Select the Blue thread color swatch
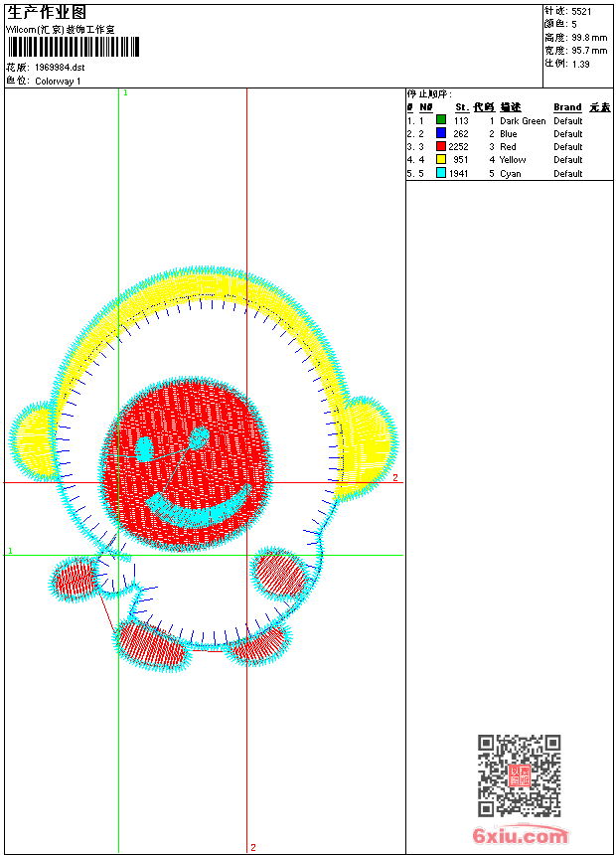This screenshot has width=616, height=855. (441, 132)
